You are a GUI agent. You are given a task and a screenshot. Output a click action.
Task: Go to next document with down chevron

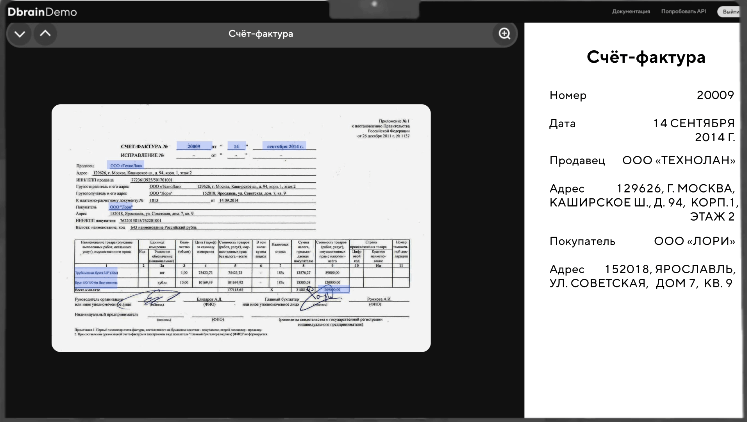pos(20,34)
